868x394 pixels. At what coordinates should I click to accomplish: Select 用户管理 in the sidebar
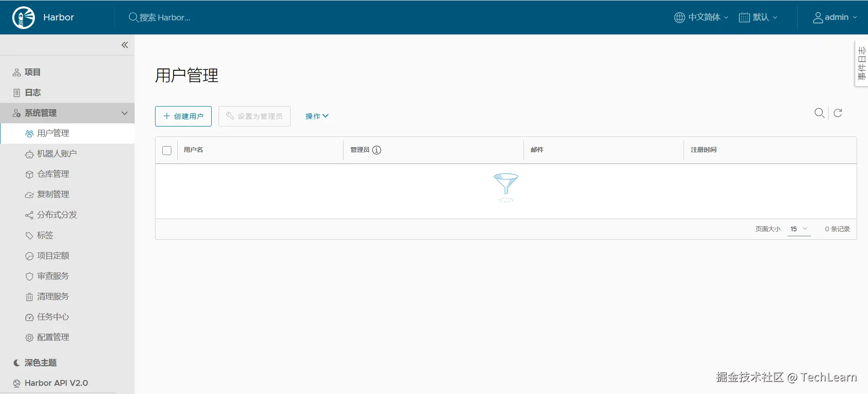point(67,133)
